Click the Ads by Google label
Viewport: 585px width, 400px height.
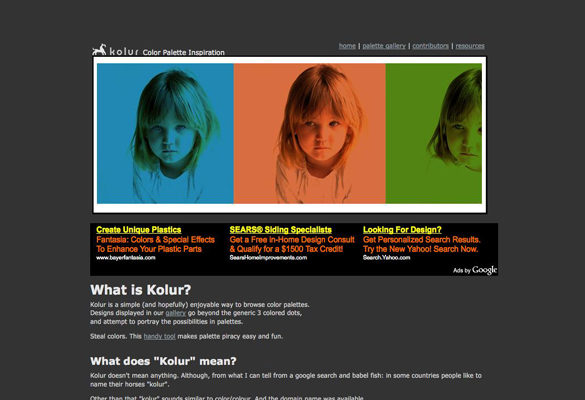point(475,270)
